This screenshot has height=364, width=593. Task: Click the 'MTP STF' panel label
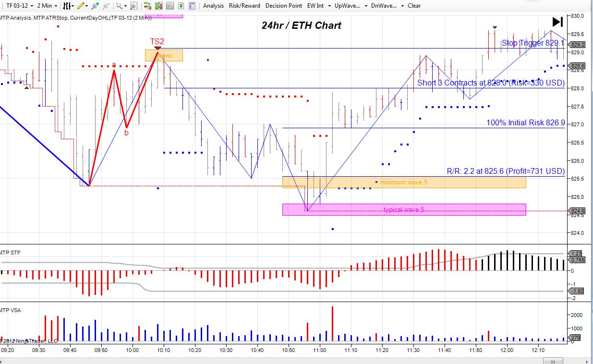click(11, 252)
